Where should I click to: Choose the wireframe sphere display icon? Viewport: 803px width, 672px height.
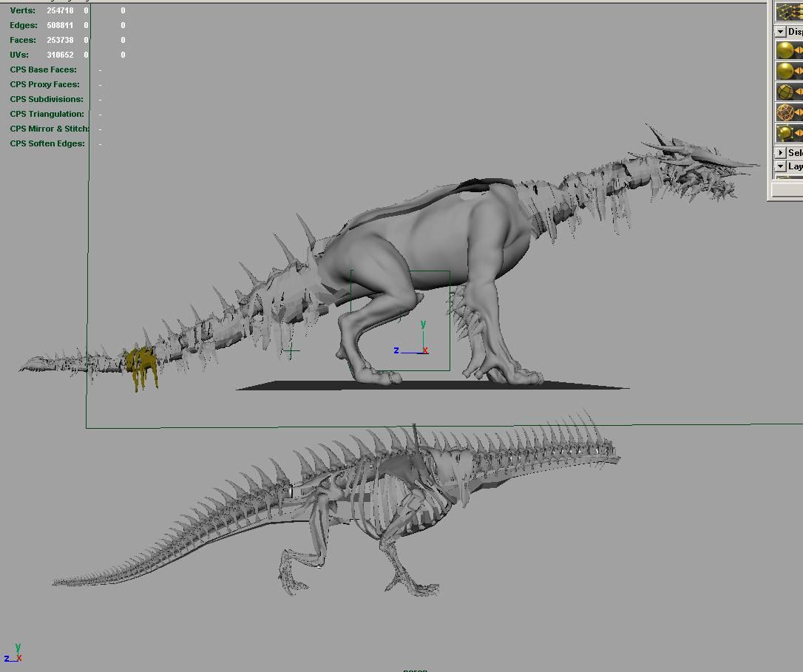(785, 112)
